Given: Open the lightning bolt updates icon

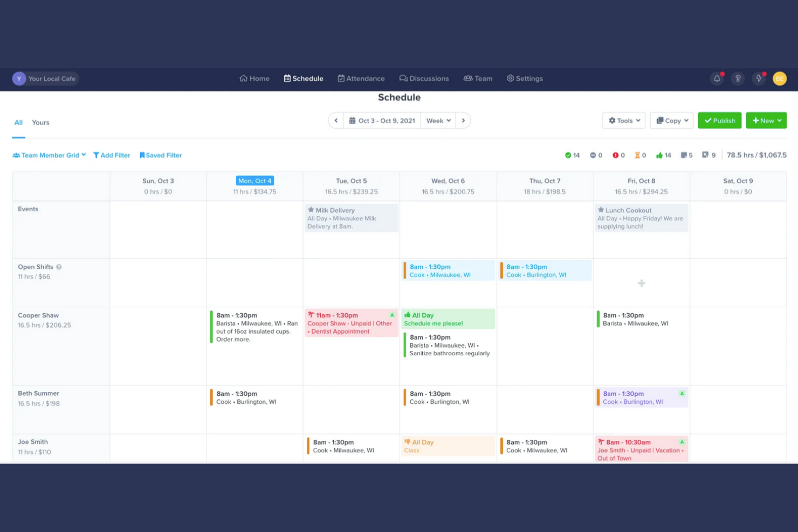Looking at the screenshot, I should tap(759, 78).
